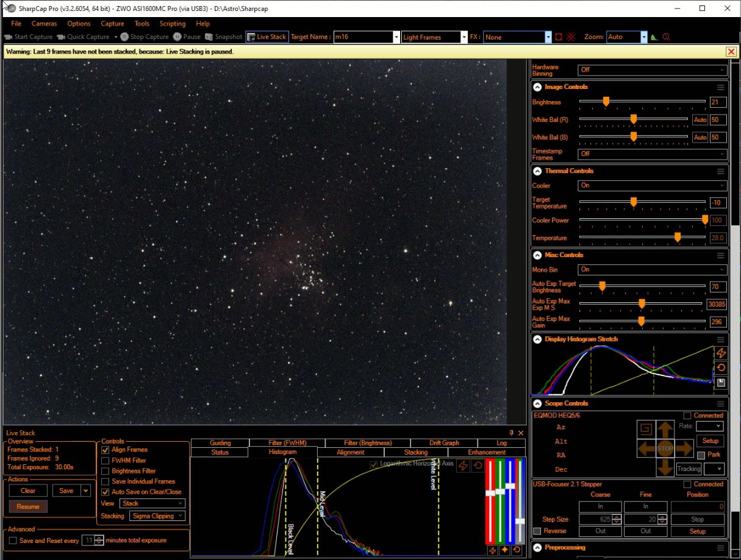Screen dimensions: 741x560
Task: Click the Target Name field showing m16
Action: coord(363,37)
